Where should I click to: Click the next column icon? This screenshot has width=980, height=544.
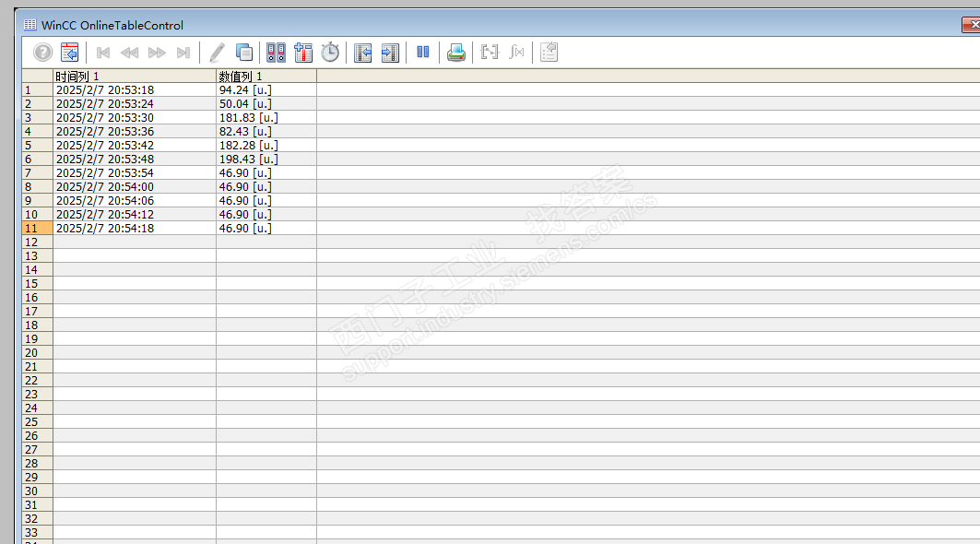coord(390,53)
